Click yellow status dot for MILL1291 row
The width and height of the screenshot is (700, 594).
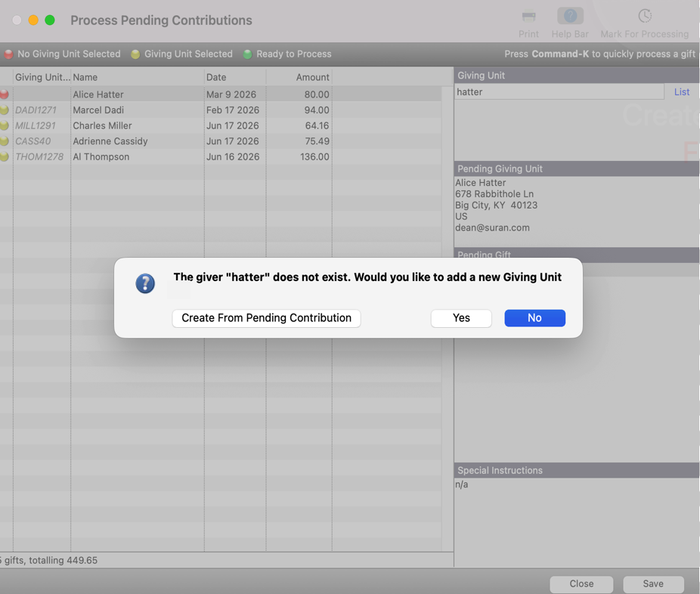point(5,125)
